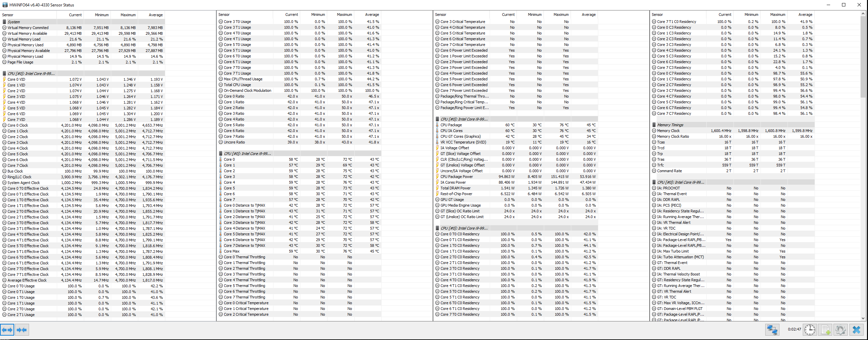Click the Sensor header above Core 7 T1 C0 Residency
868x340 pixels.
pyautogui.click(x=678, y=15)
